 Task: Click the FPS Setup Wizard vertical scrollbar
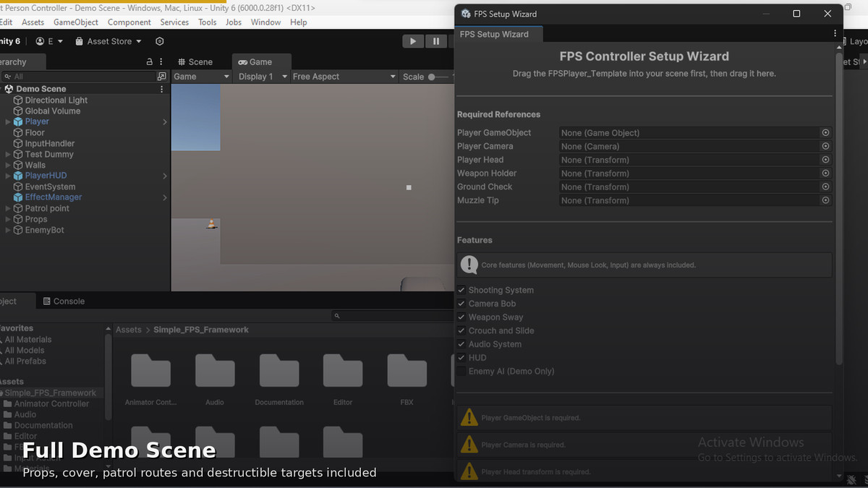[839, 208]
